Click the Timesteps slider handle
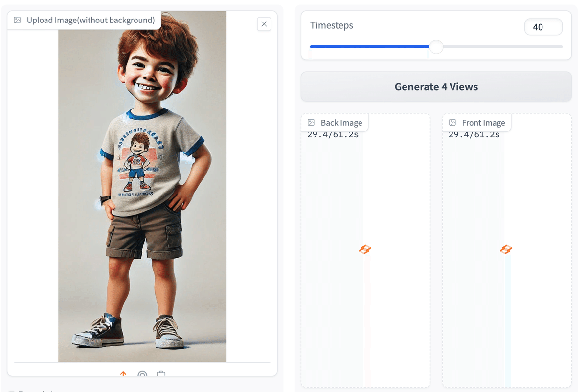 [436, 47]
